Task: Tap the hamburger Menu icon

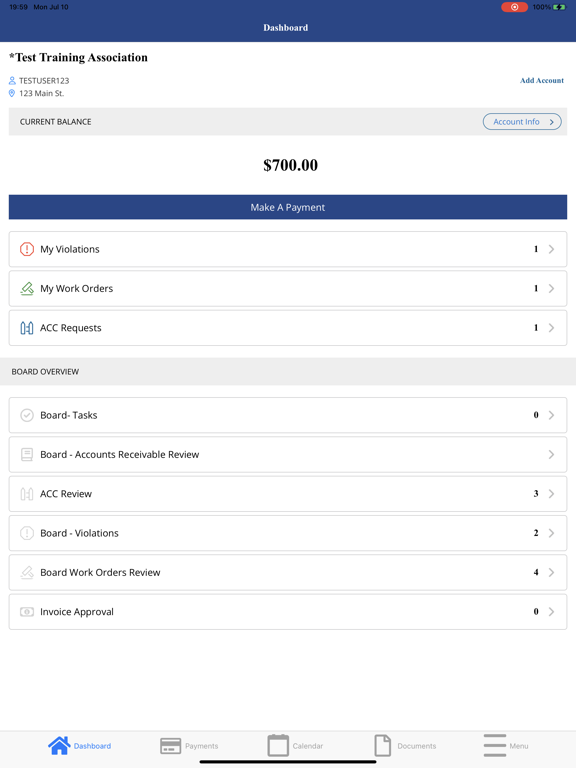Action: pos(495,745)
